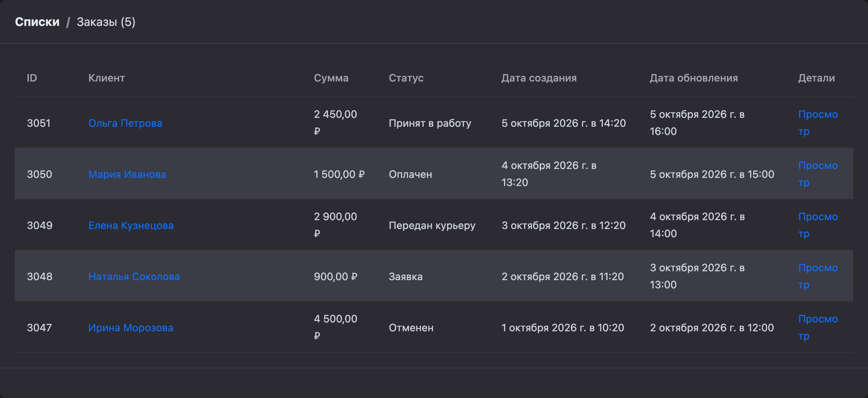This screenshot has height=398, width=868.
Task: View details of order 3047
Action: point(818,327)
